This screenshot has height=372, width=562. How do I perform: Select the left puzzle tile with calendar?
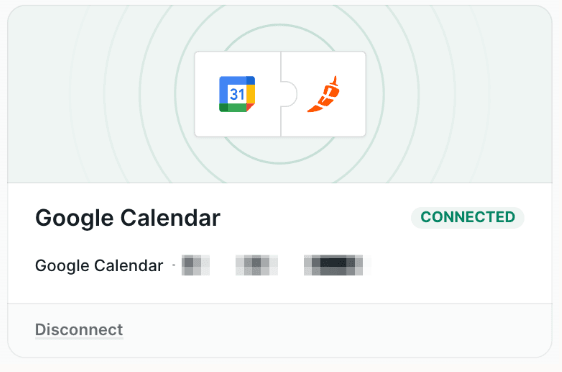click(238, 94)
